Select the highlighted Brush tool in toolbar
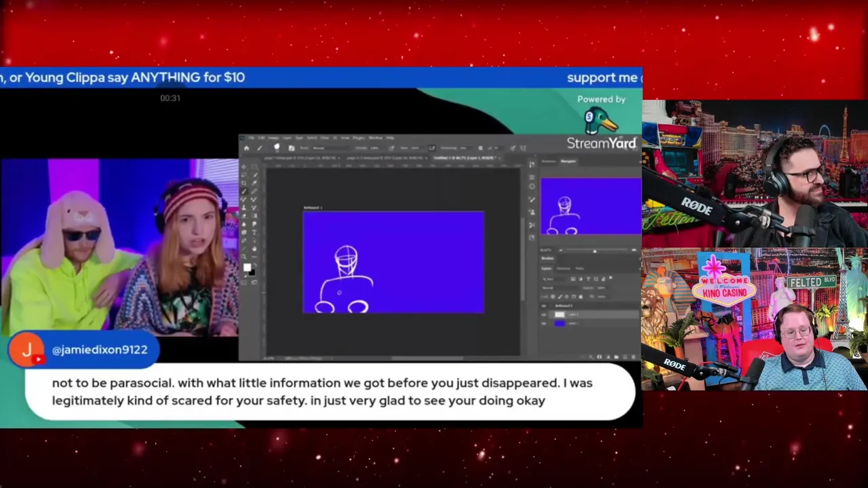Image resolution: width=868 pixels, height=488 pixels. pos(243,191)
